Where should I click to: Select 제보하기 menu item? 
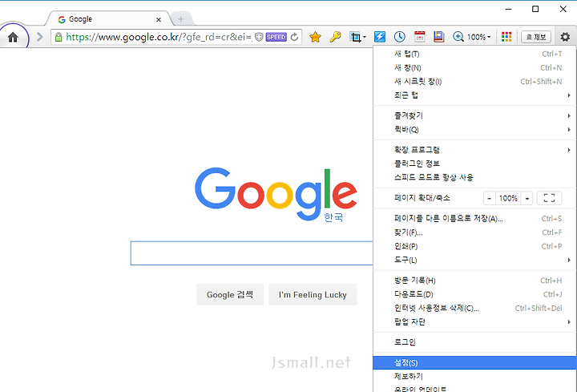[474, 377]
